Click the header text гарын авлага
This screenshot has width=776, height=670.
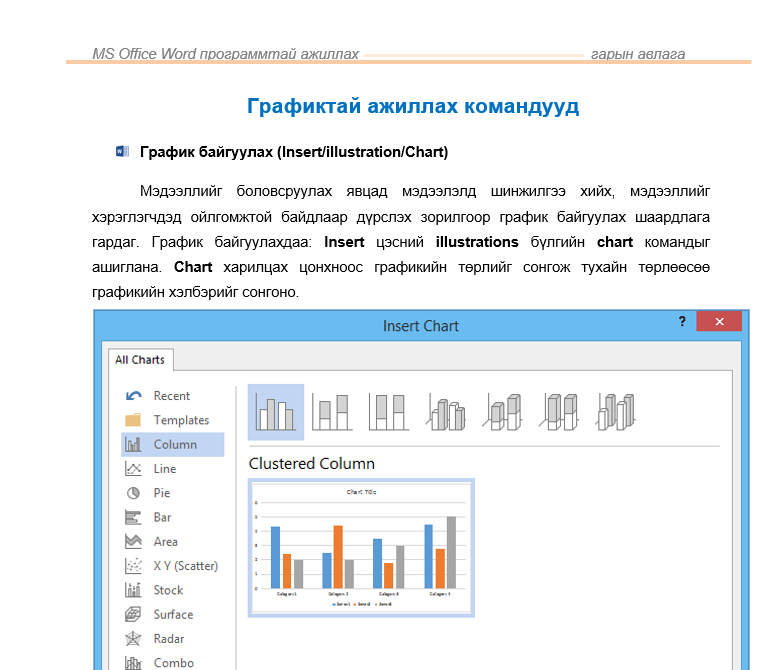(638, 54)
